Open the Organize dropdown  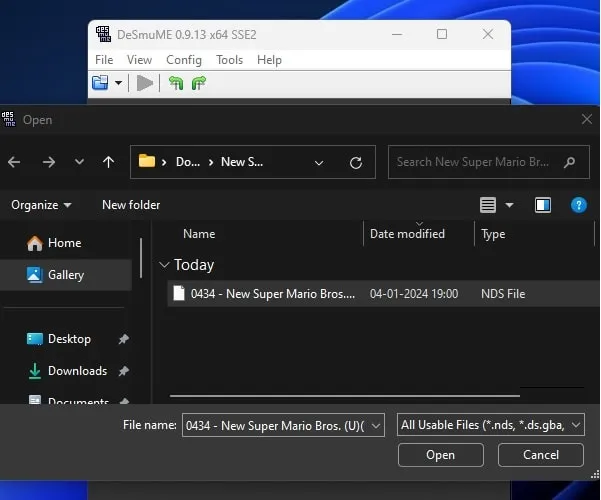(x=41, y=205)
